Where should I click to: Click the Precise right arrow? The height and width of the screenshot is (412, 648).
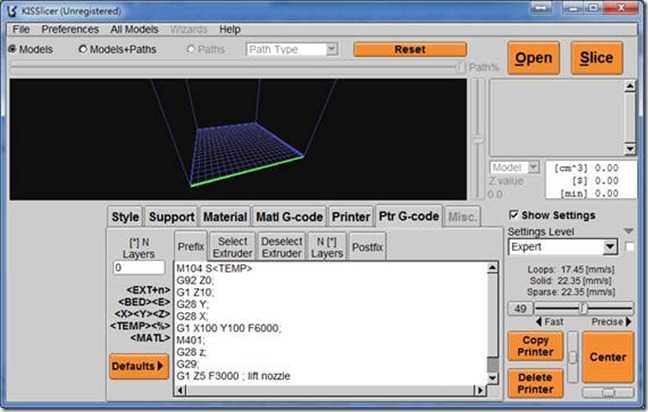point(629,322)
